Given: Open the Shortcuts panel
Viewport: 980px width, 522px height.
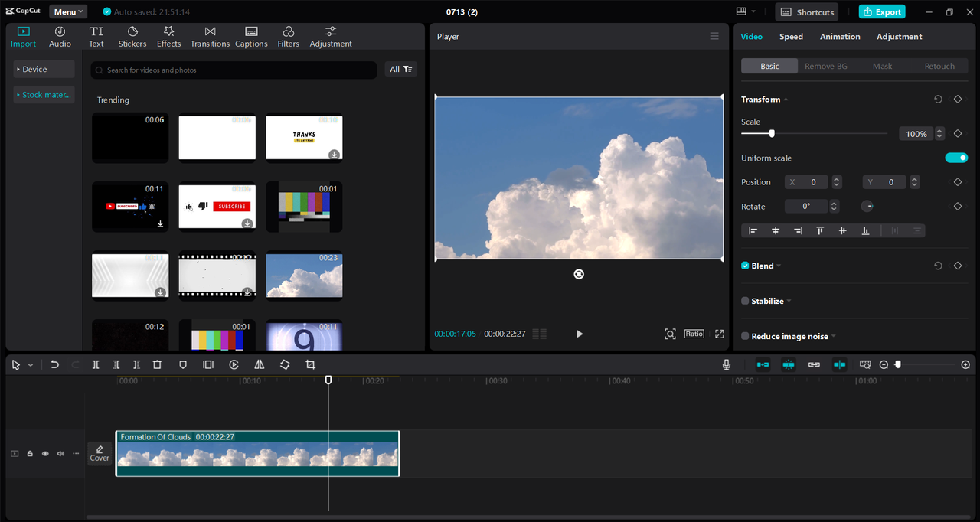Looking at the screenshot, I should click(x=807, y=12).
